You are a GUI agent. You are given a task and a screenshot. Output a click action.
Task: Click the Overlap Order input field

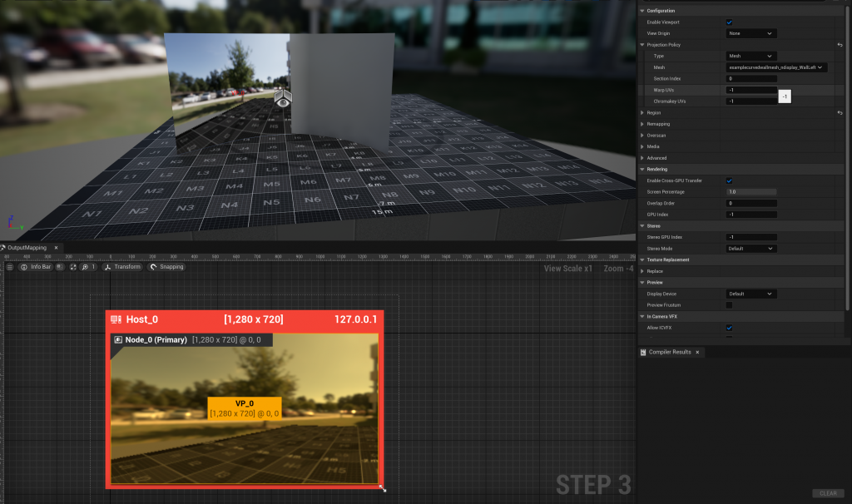point(751,203)
